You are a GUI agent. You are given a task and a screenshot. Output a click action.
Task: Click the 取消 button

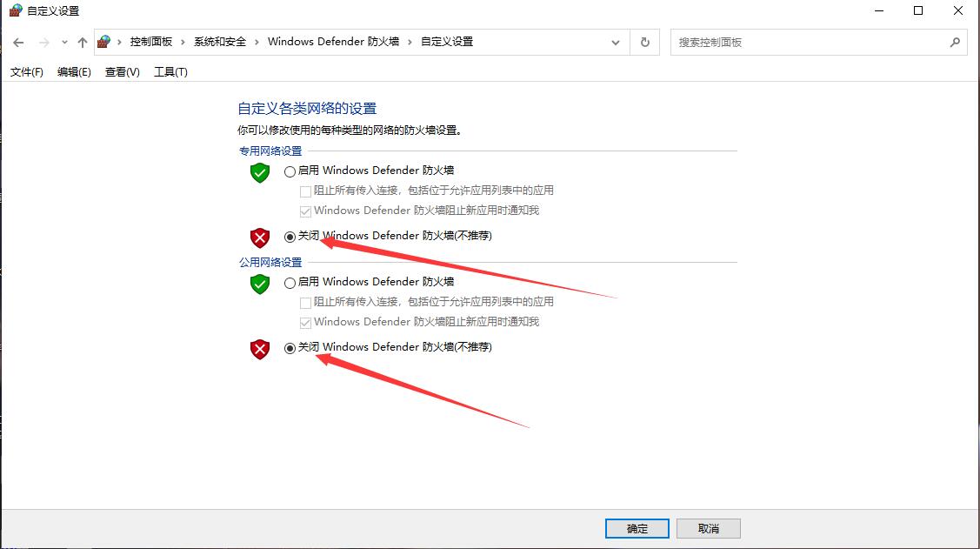tap(708, 528)
